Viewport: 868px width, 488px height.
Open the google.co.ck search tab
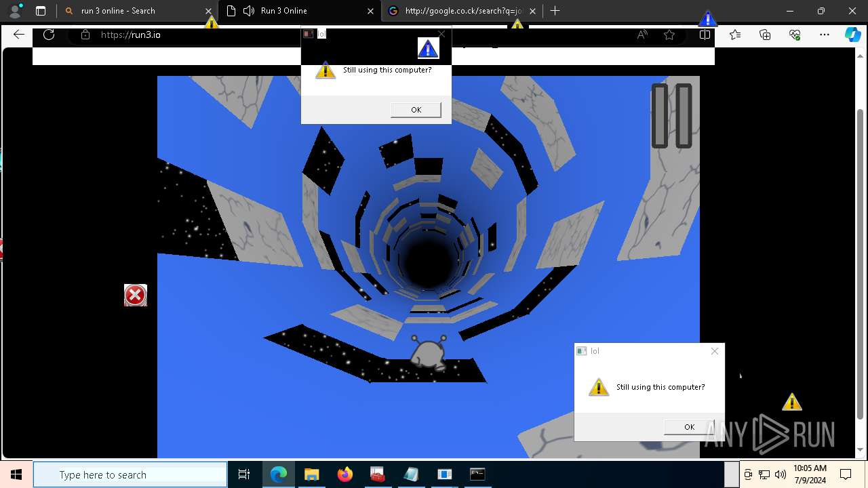click(461, 11)
